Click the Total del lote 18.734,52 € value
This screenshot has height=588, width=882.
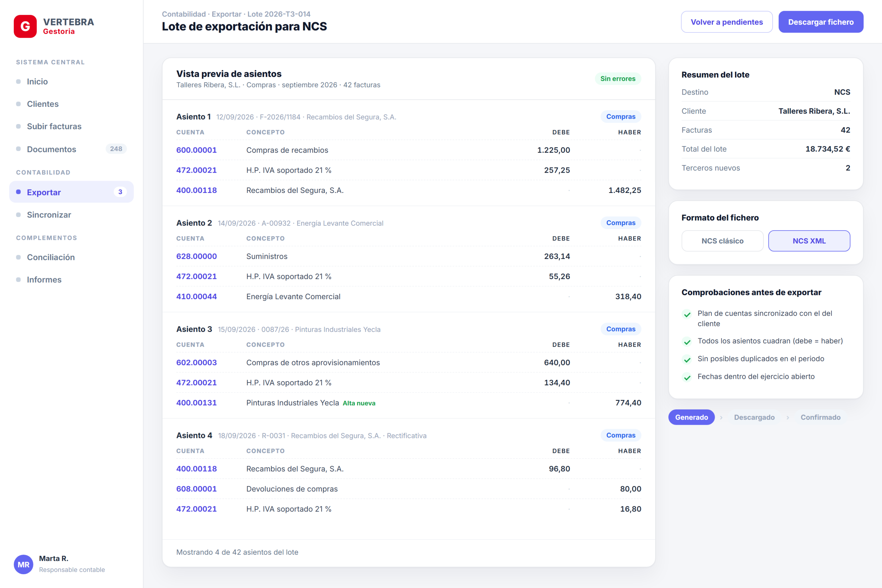[x=827, y=149]
